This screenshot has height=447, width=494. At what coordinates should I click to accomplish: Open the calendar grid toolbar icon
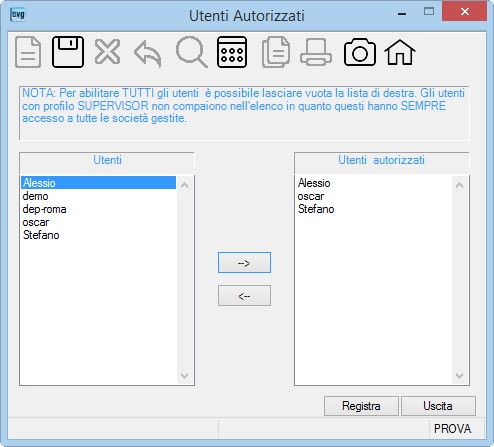click(x=232, y=52)
